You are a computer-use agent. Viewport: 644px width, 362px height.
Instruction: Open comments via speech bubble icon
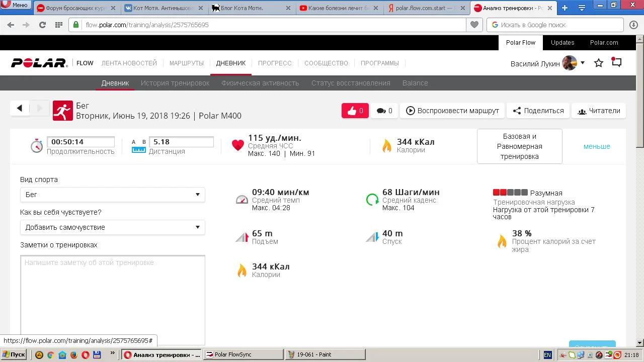[x=384, y=111]
